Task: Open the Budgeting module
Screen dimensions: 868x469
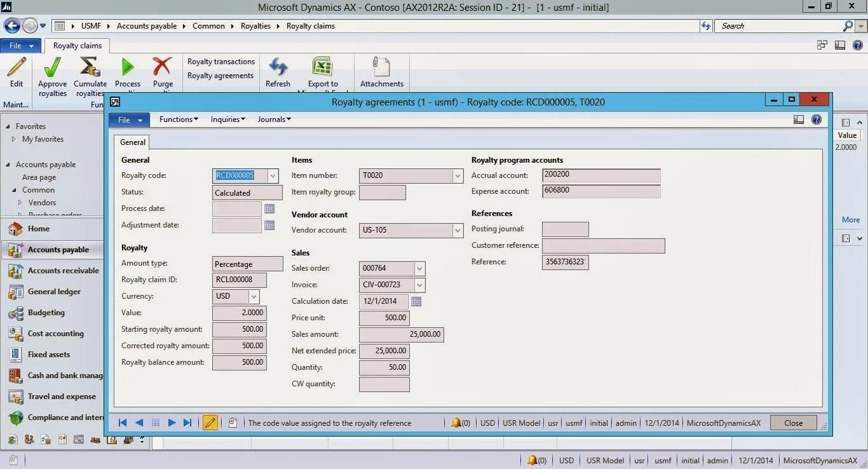Action: [x=51, y=313]
